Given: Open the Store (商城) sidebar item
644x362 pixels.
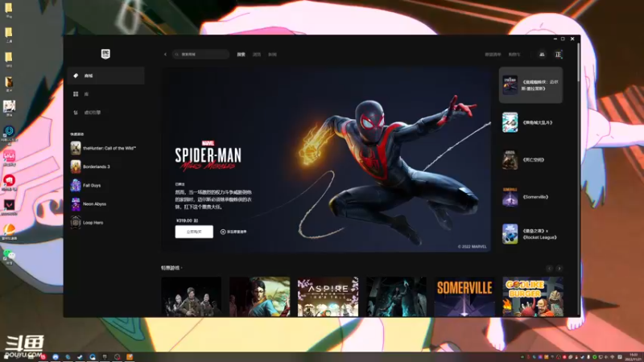Looking at the screenshot, I should (106, 76).
